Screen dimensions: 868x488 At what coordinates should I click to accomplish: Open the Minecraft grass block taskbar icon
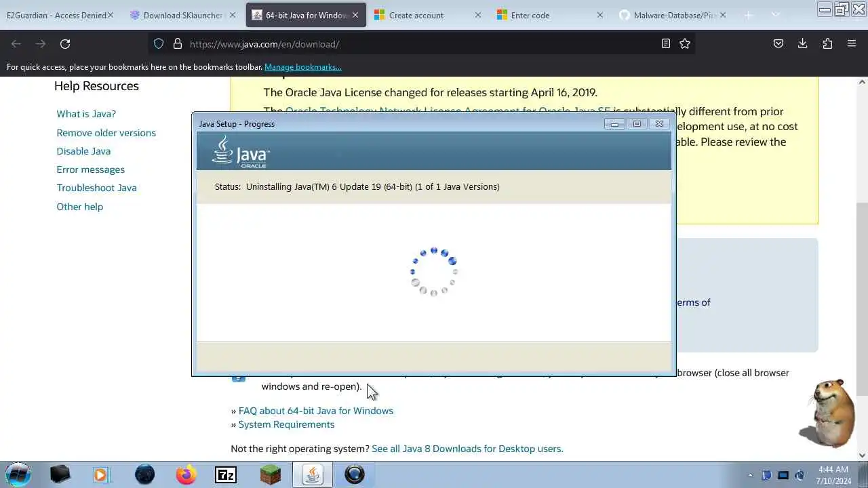click(271, 474)
